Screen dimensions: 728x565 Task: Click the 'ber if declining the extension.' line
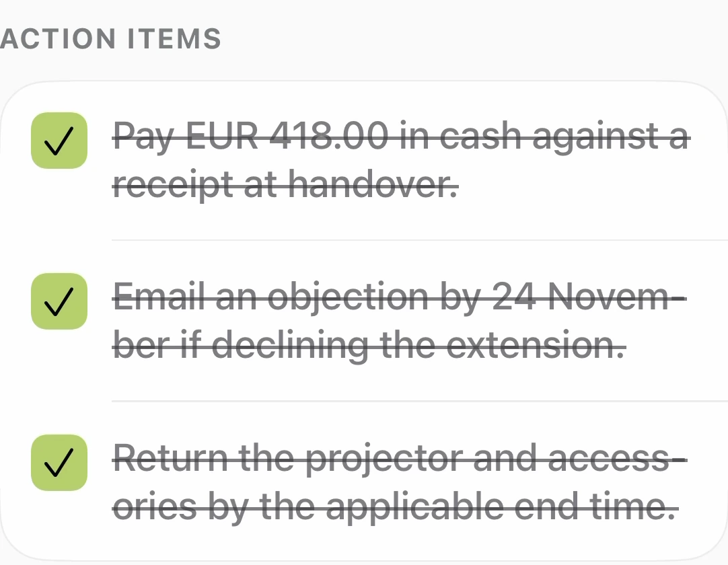click(x=369, y=346)
